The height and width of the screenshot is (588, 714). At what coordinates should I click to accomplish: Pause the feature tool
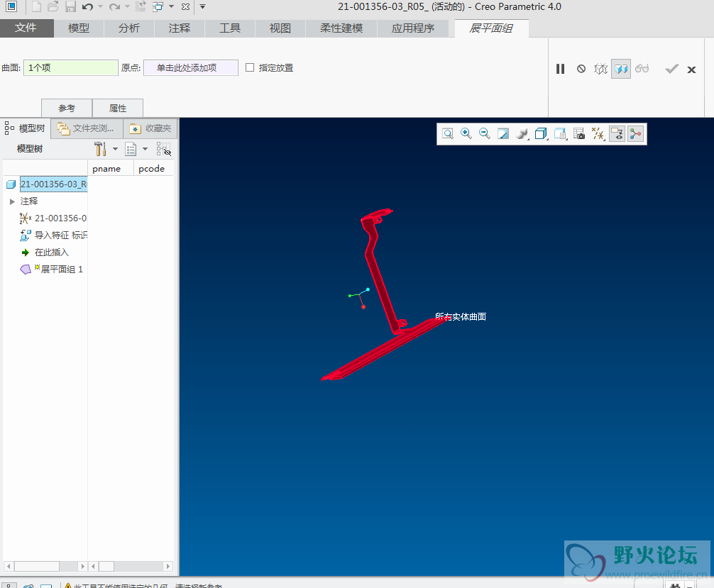[x=560, y=70]
